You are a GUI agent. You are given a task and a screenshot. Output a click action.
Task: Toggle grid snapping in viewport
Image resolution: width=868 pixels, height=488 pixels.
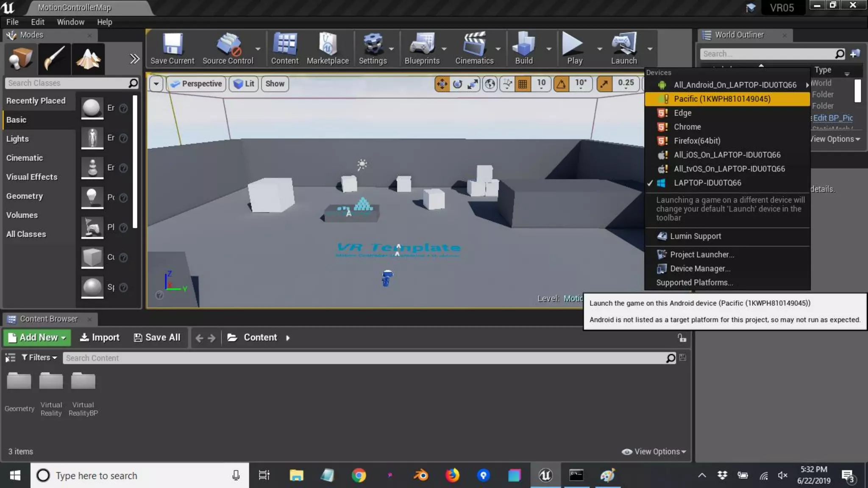pos(523,84)
